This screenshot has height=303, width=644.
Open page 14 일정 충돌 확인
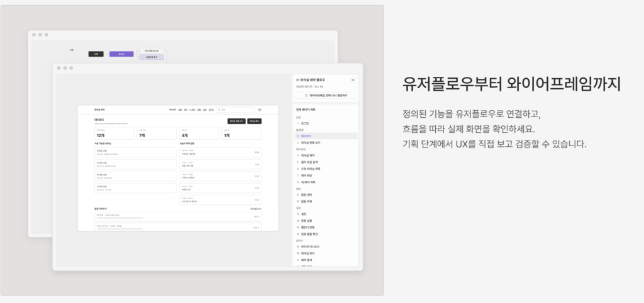coord(326,234)
